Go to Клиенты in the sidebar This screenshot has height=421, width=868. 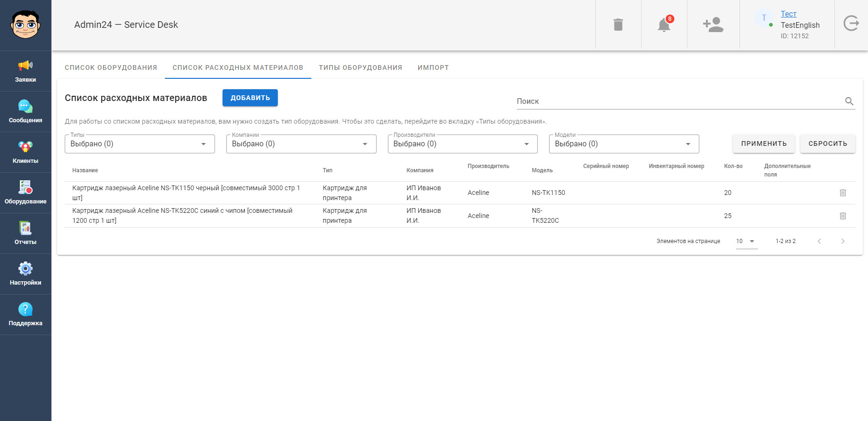26,152
